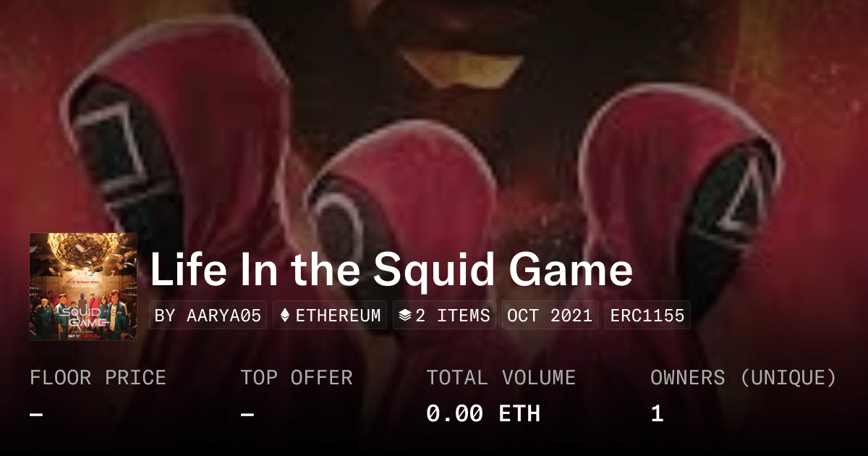The width and height of the screenshot is (868, 456).
Task: Select the ERC1155 token standard badge
Action: pyautogui.click(x=647, y=316)
